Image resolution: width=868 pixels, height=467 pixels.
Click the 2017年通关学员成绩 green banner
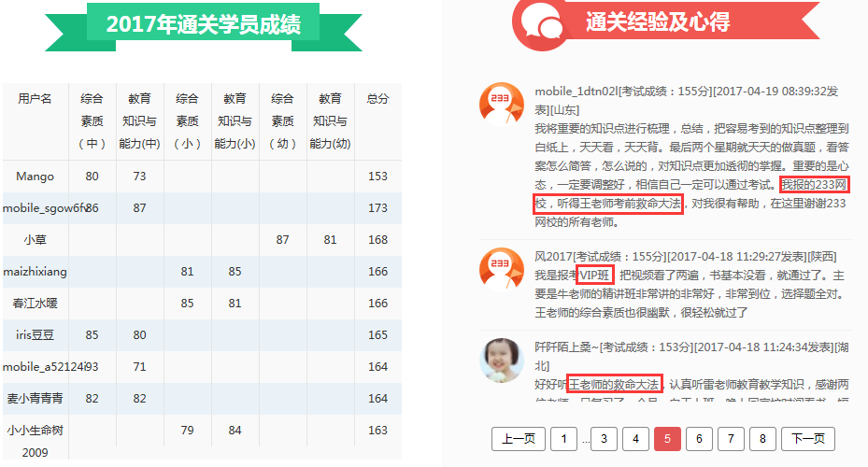(x=203, y=24)
